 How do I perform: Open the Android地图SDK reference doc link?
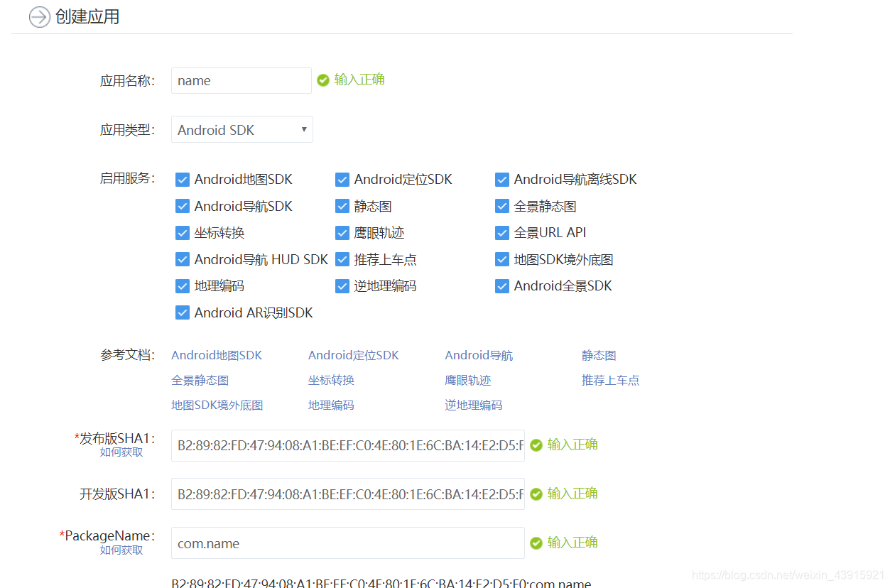(217, 355)
